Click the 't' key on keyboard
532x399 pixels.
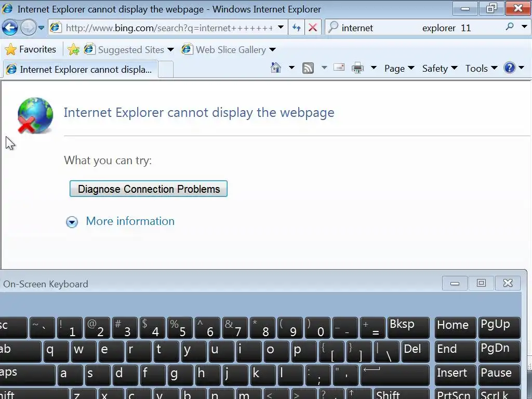click(x=166, y=352)
